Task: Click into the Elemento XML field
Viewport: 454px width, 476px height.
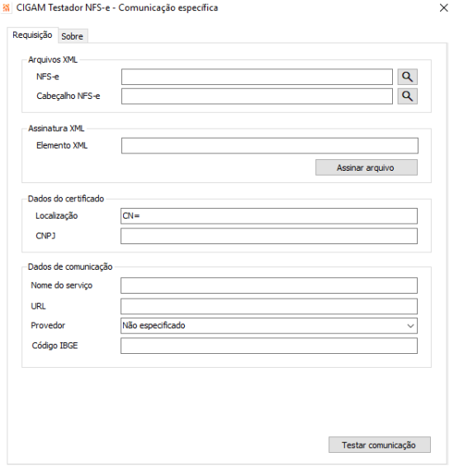Action: click(x=270, y=146)
